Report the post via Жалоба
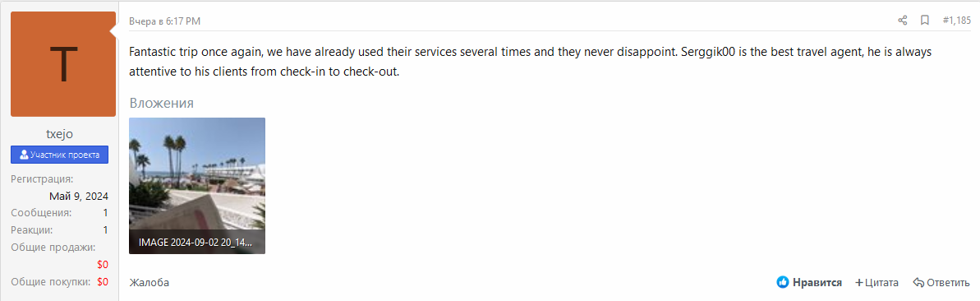This screenshot has width=980, height=301. tap(149, 283)
